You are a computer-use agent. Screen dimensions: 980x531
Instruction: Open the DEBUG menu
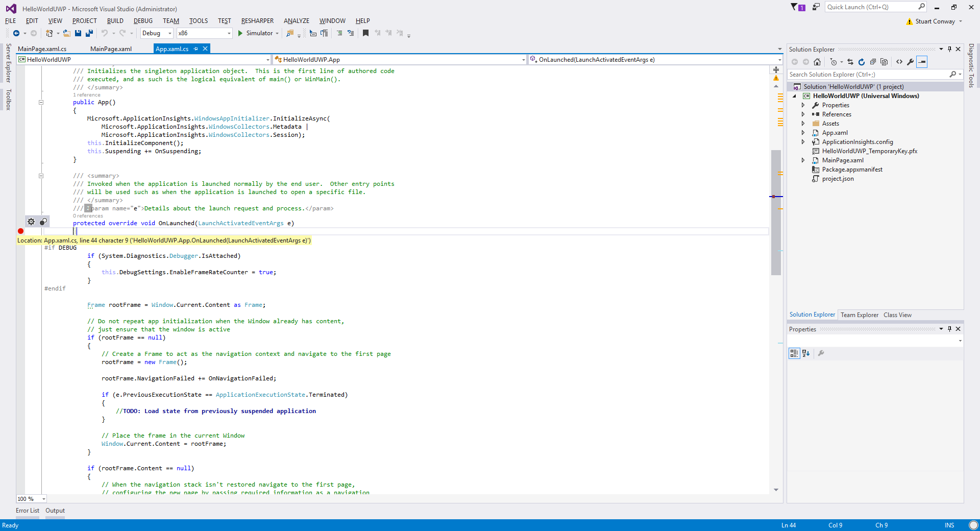143,21
